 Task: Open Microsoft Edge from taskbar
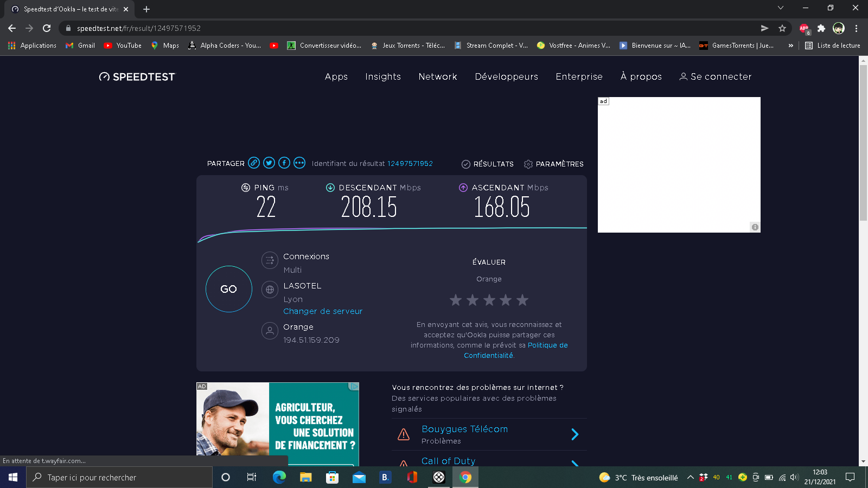click(279, 477)
